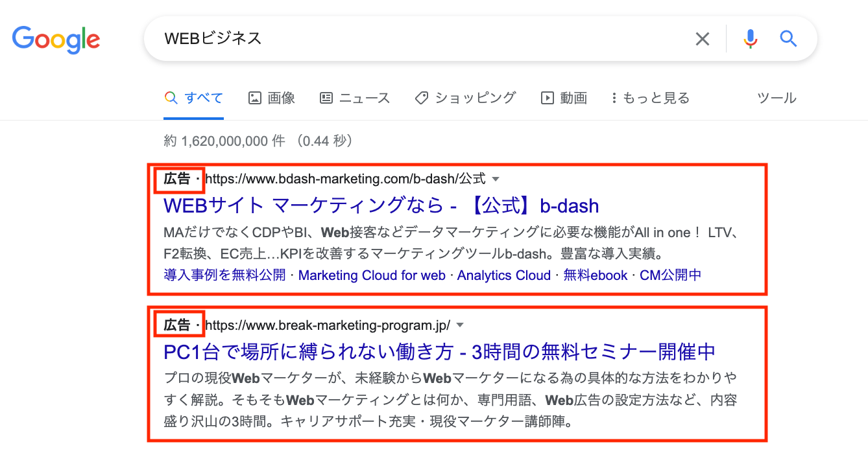Open the PC1台で場所に縛られない働き方 ad title

point(439,352)
